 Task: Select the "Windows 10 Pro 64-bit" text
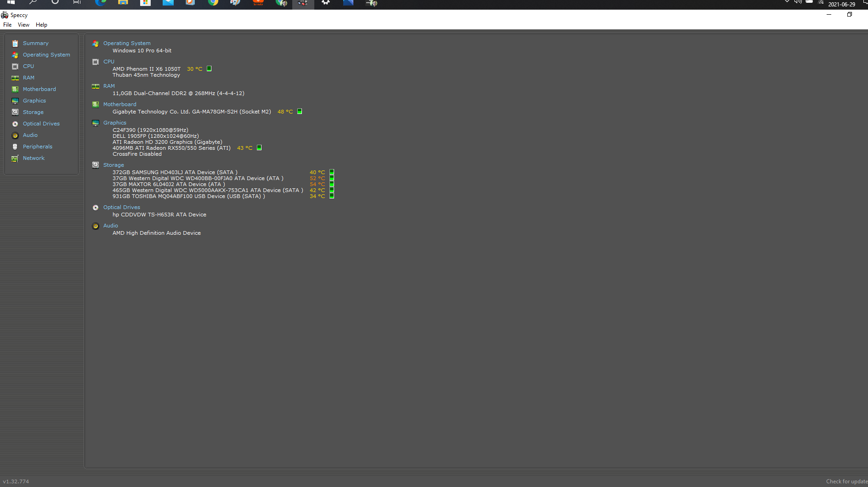click(142, 51)
